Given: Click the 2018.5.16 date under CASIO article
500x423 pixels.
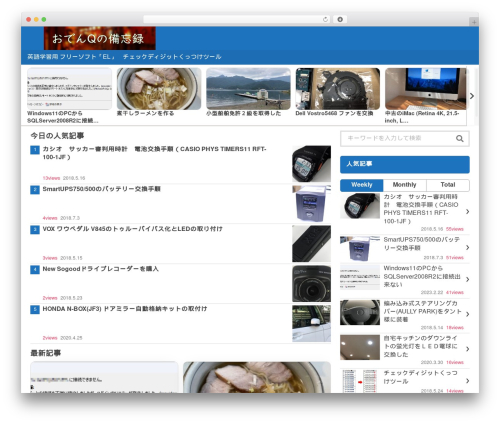Looking at the screenshot, I should [x=74, y=178].
